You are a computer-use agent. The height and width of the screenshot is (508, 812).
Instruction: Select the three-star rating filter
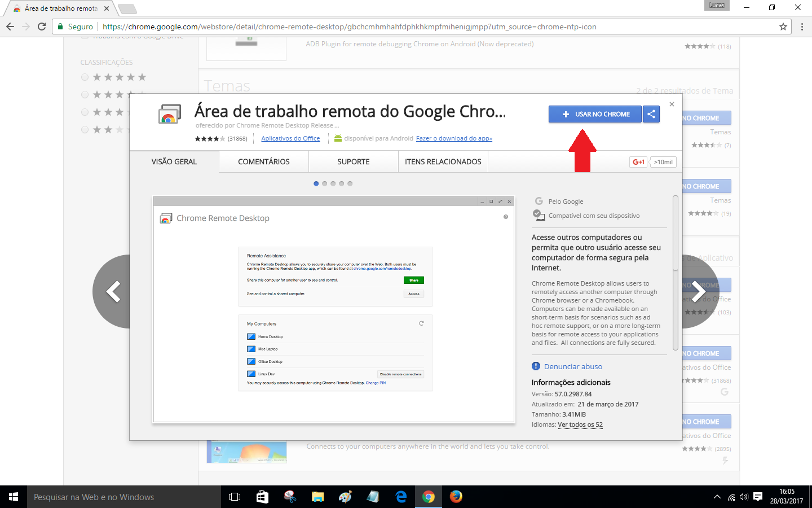point(85,112)
